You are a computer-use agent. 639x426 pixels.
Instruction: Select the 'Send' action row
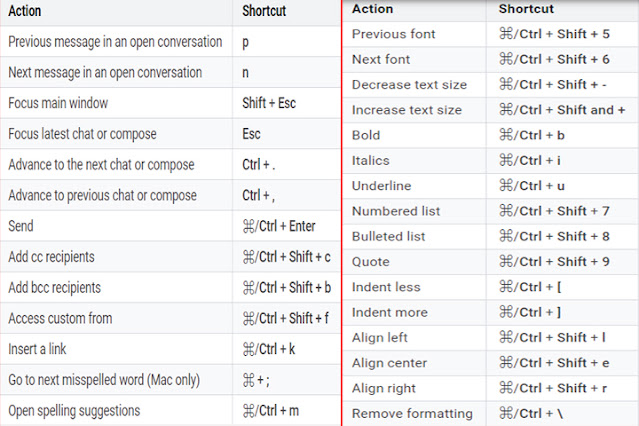170,226
